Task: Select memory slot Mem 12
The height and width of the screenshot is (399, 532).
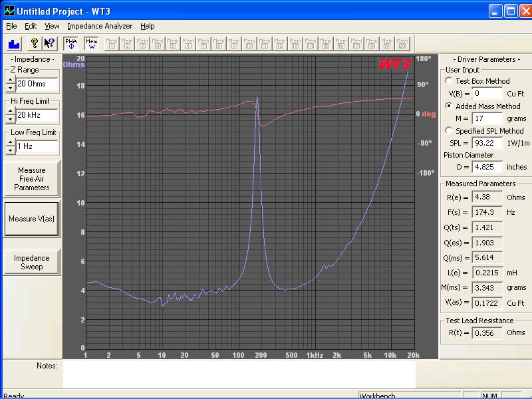Action: coord(280,44)
